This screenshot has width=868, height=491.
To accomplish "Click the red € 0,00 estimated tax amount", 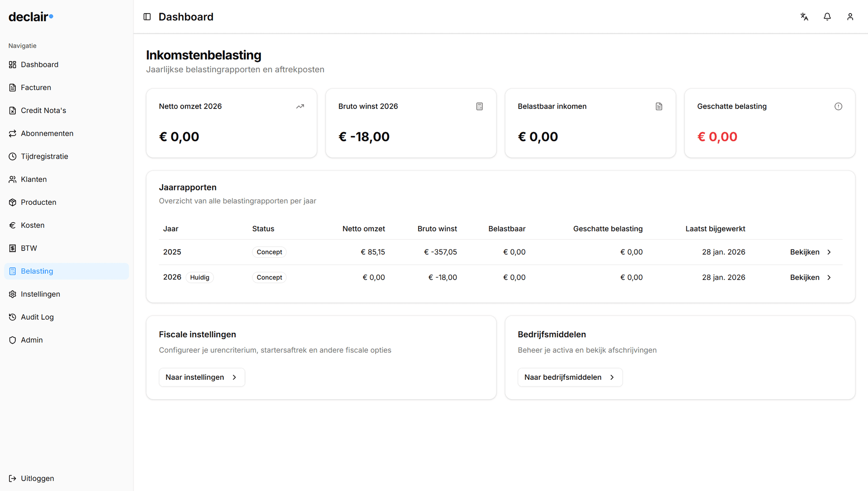I will coord(717,137).
